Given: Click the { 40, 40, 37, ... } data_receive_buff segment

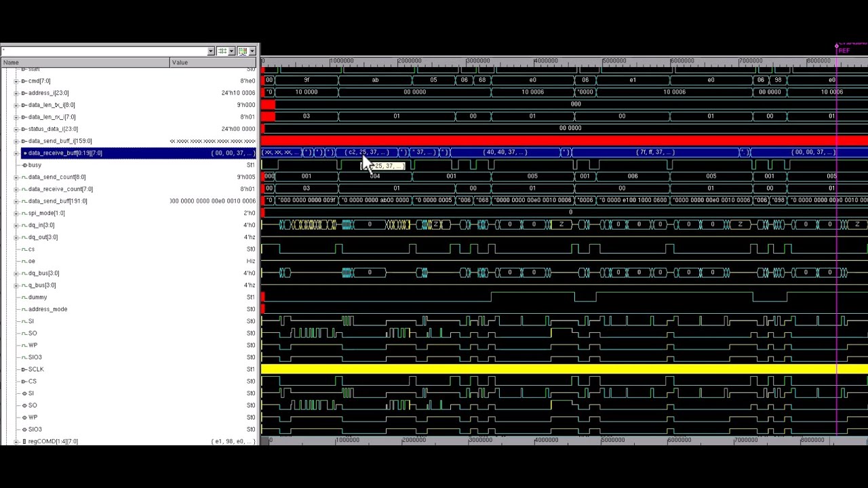Looking at the screenshot, I should point(506,152).
